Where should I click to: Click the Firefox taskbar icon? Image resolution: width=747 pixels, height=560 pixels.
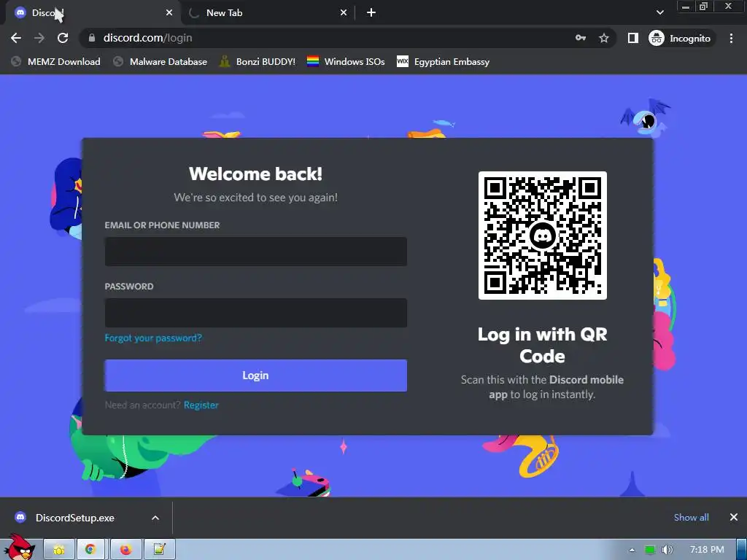[125, 550]
